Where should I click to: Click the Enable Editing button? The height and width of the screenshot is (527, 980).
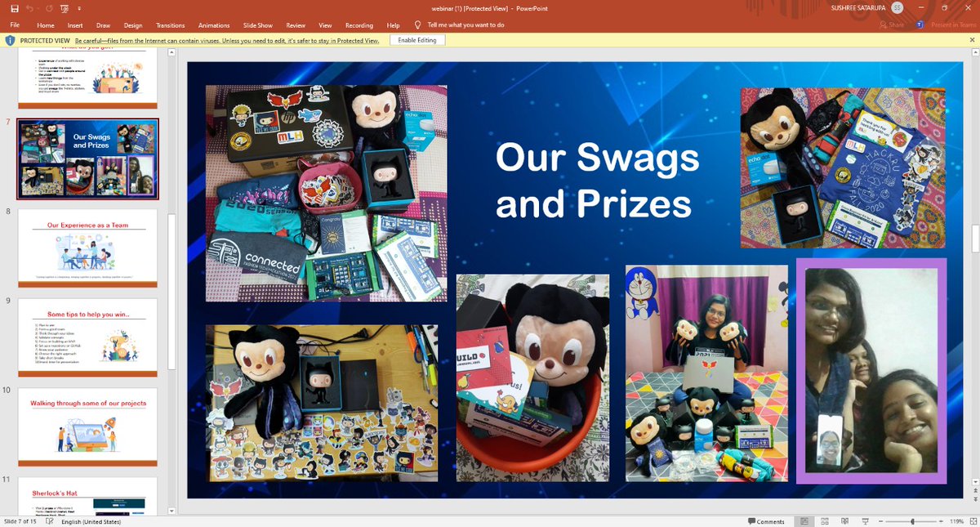coord(417,40)
